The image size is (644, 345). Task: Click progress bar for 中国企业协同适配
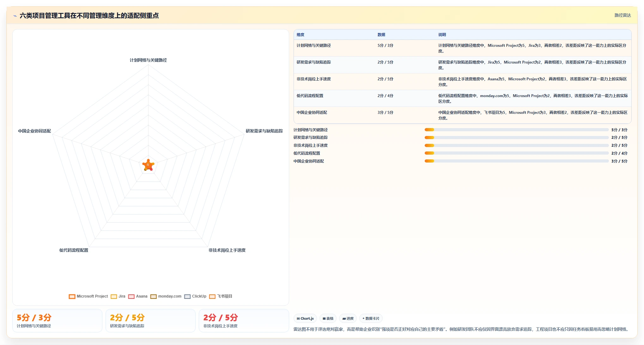[x=517, y=161]
